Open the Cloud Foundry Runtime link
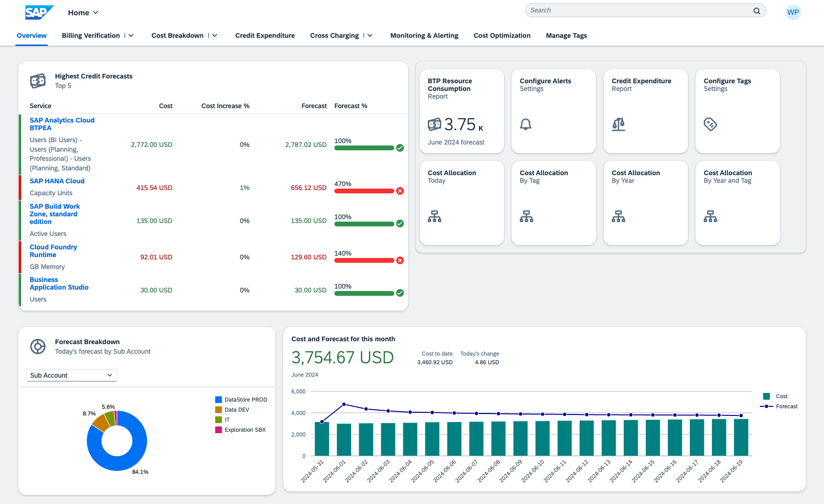This screenshot has height=504, width=824. tap(53, 251)
